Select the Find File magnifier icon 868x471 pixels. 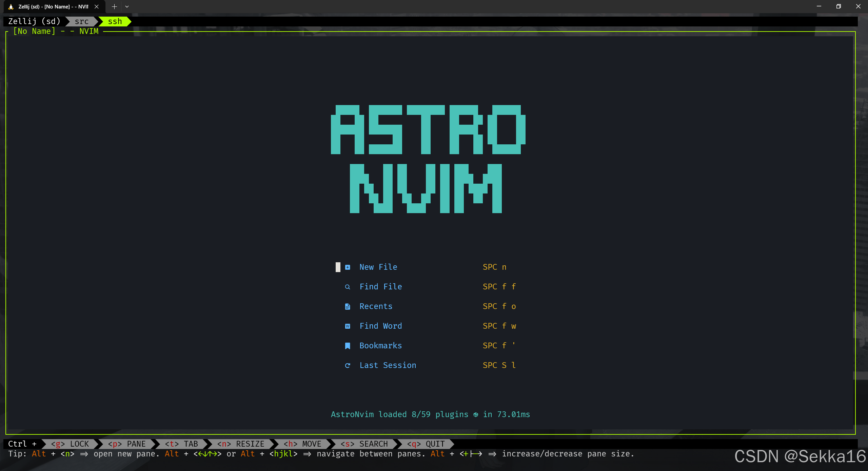[x=348, y=287]
